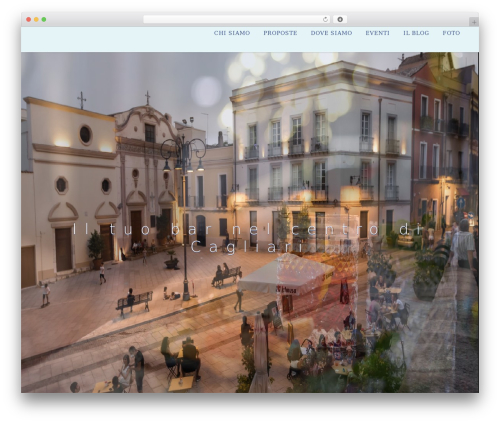500x423 pixels.
Task: Open IL BLOG from the navigation
Action: (416, 33)
